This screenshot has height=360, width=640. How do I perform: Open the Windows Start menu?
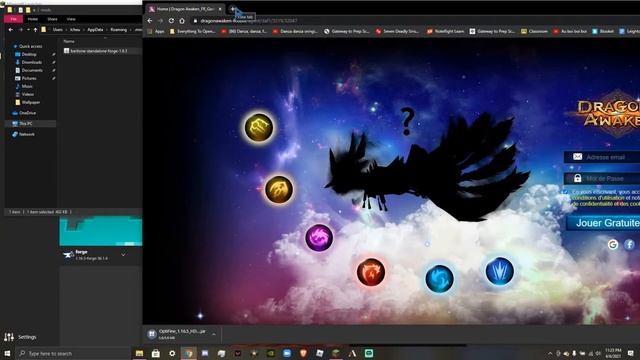(x=7, y=353)
